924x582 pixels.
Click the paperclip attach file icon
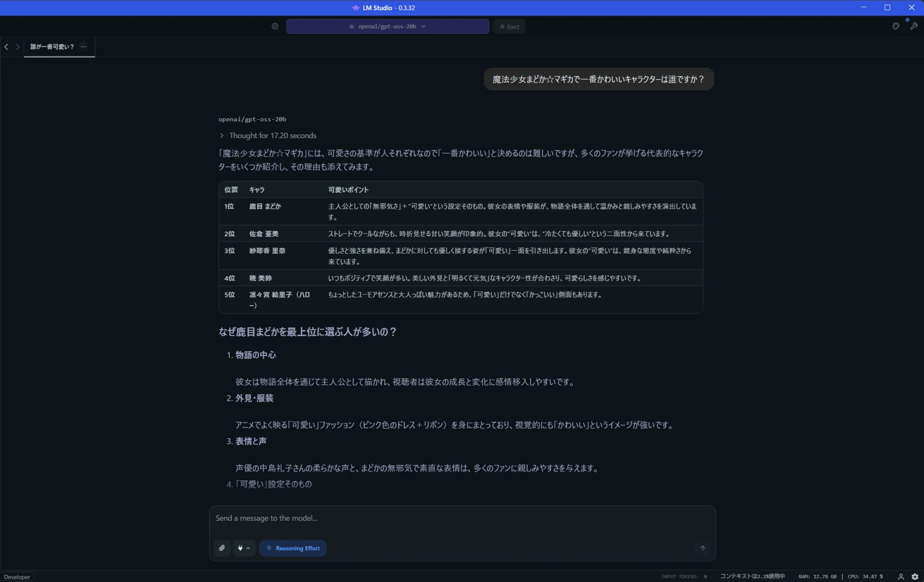coord(222,548)
